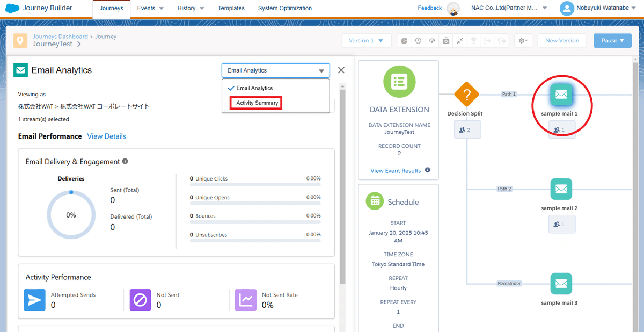This screenshot has width=644, height=332.
Task: Click the Not Sent purple icon
Action: pos(140,300)
